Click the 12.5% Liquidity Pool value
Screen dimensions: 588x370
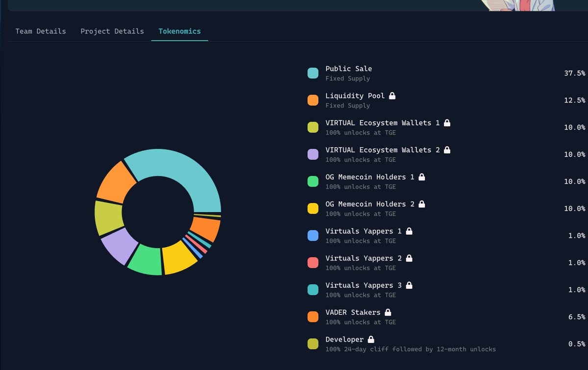point(574,100)
